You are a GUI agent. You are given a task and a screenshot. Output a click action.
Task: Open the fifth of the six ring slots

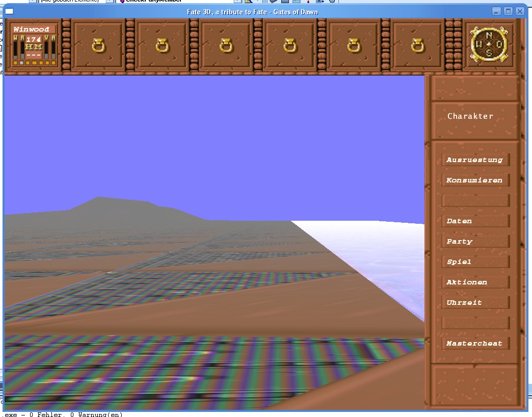click(x=353, y=45)
